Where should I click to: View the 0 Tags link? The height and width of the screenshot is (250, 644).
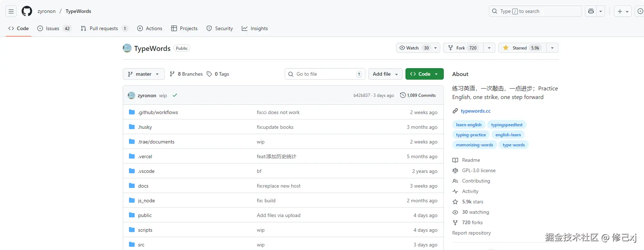click(218, 74)
